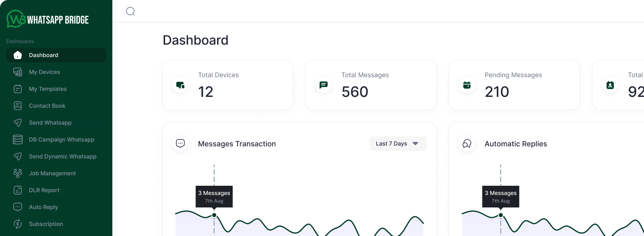The image size is (644, 236).
Task: Click the Pending Messages calendar icon
Action: click(467, 85)
